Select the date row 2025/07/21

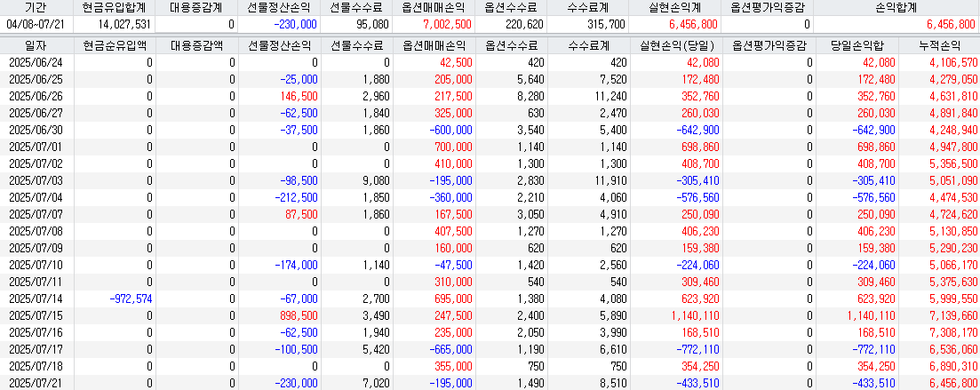click(36, 383)
